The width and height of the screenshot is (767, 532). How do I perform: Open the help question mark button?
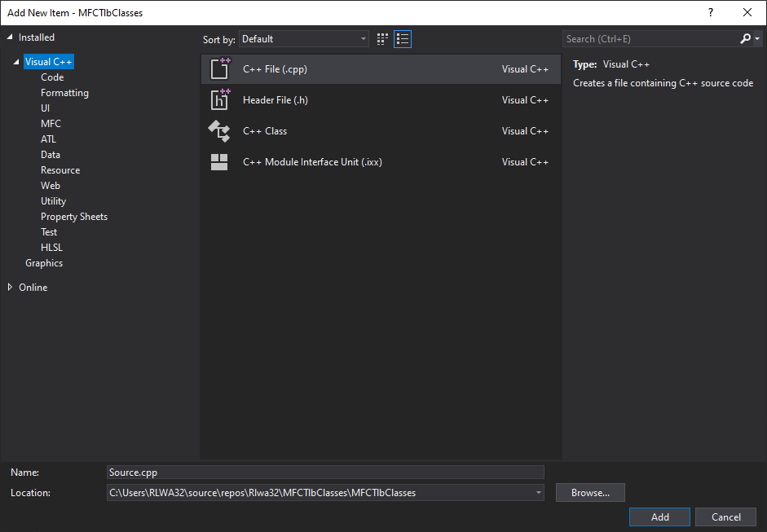(711, 13)
